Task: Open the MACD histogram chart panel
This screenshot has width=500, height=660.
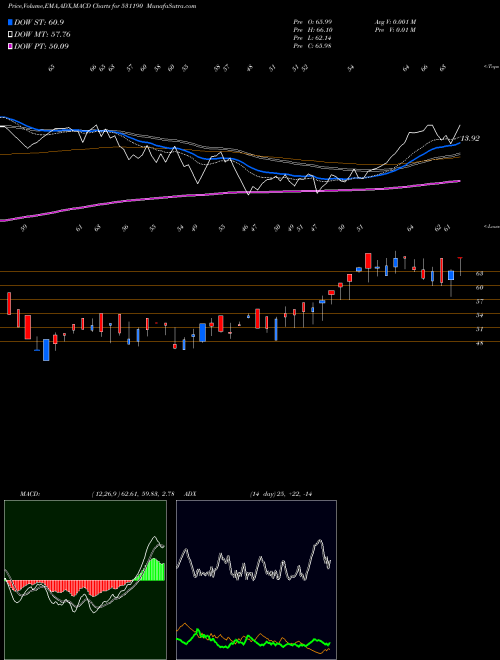Action: [x=85, y=580]
